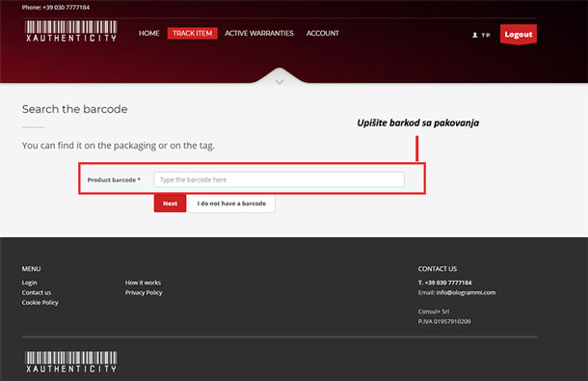588x381 pixels.
Task: Click the 'I do not have a barcode' button
Action: click(231, 204)
